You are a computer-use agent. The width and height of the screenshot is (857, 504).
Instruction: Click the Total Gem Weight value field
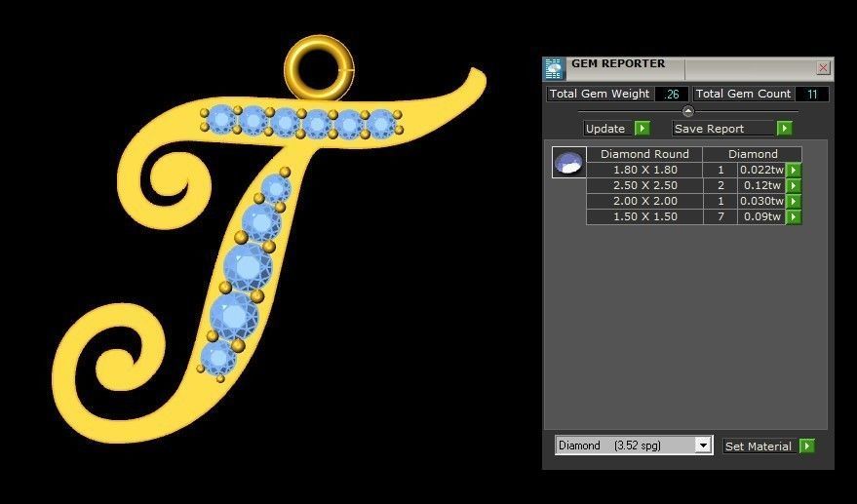(671, 94)
